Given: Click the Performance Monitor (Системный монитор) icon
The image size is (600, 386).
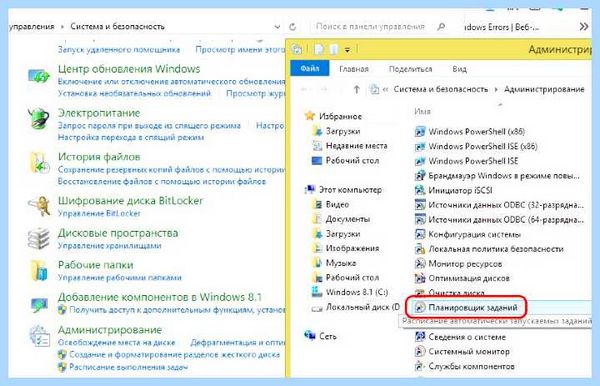Looking at the screenshot, I should coord(420,351).
